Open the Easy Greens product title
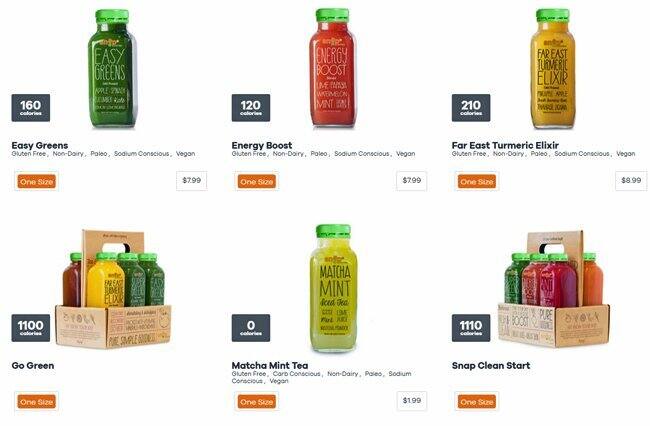The height and width of the screenshot is (426, 650). coord(40,145)
